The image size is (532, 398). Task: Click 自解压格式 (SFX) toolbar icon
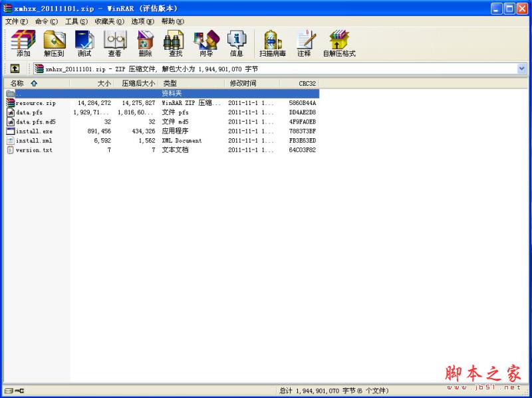coord(339,43)
